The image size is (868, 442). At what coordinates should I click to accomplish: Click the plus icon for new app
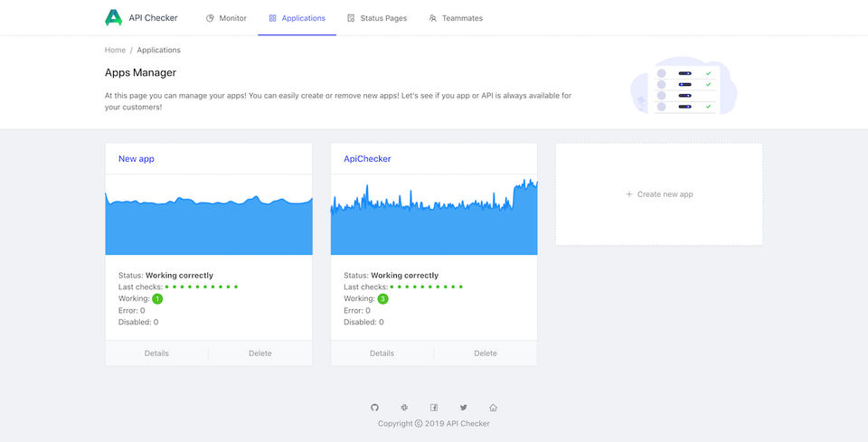click(x=629, y=194)
